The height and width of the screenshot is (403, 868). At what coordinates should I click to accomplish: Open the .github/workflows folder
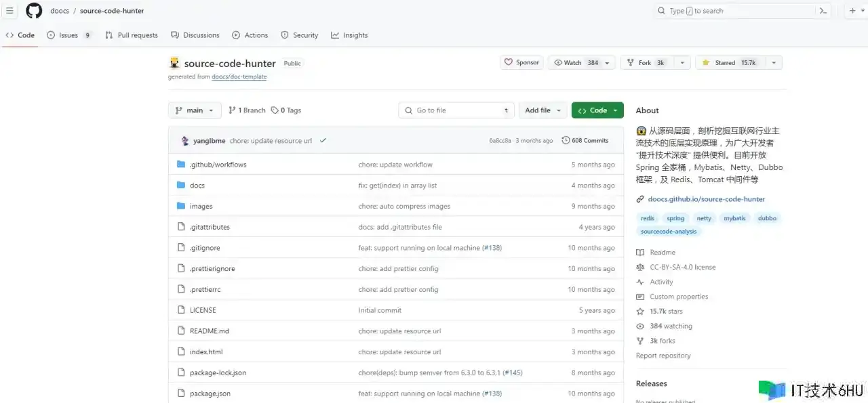[218, 165]
